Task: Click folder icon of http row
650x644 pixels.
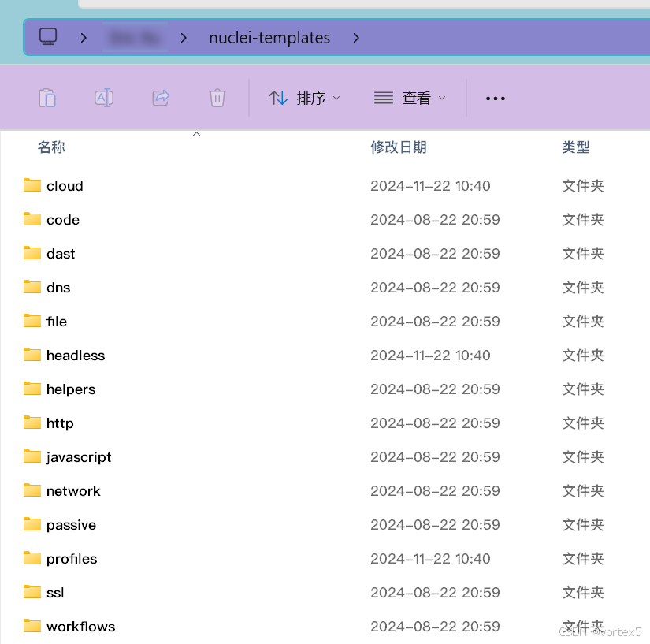Action: (32, 423)
